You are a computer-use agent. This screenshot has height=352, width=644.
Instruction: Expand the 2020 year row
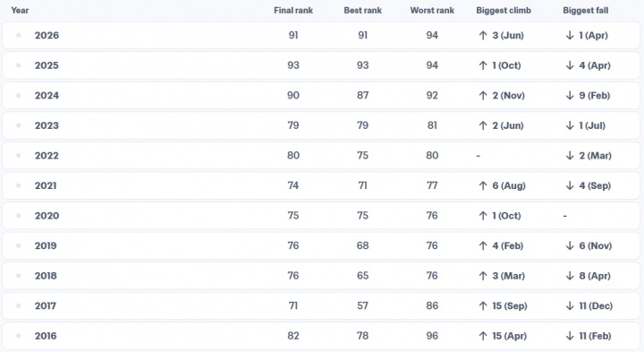[x=321, y=216]
